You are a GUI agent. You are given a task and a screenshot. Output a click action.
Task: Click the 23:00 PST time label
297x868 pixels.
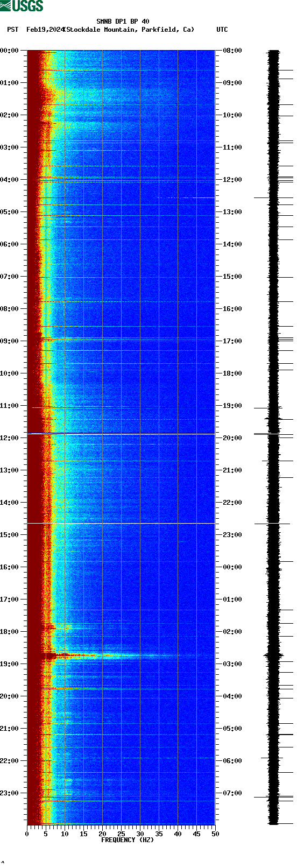[10, 793]
